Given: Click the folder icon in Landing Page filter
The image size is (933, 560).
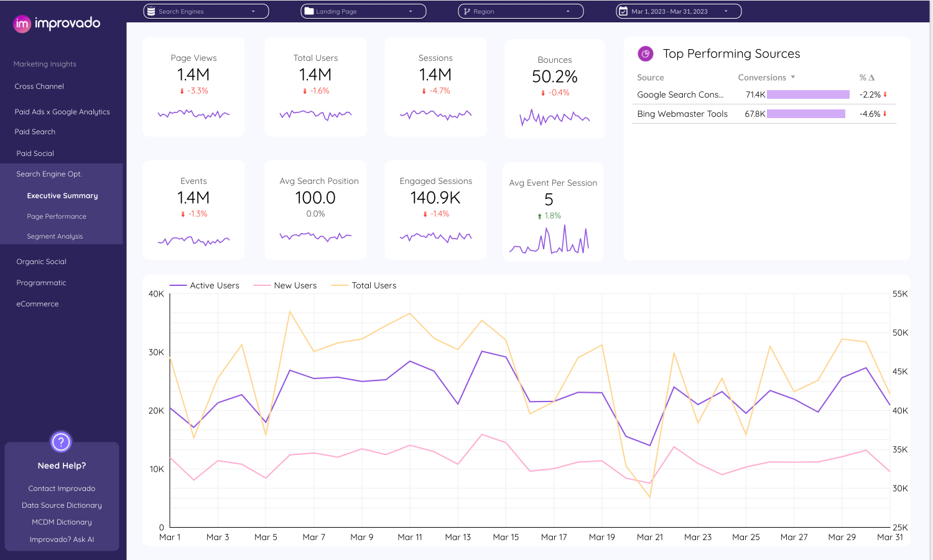Looking at the screenshot, I should 309,11.
